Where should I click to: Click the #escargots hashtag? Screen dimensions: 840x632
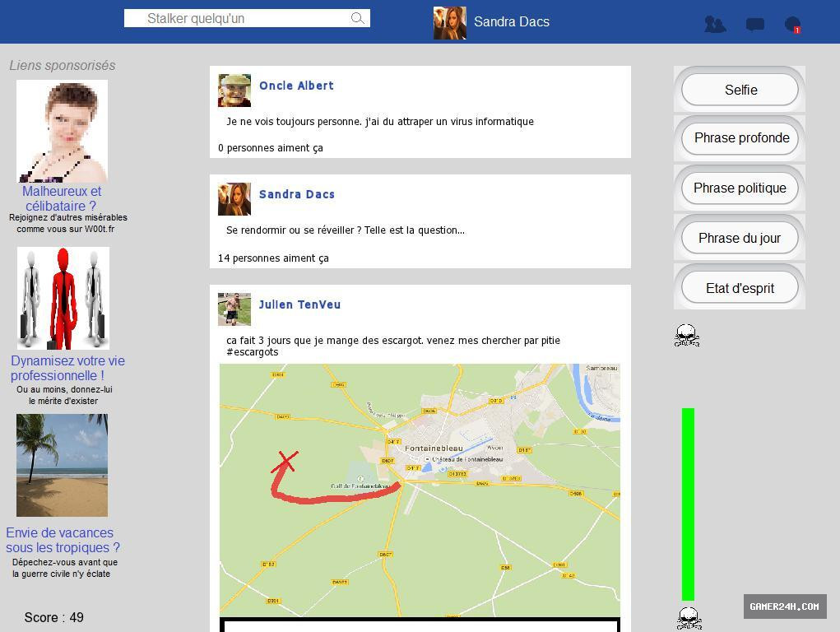click(253, 352)
